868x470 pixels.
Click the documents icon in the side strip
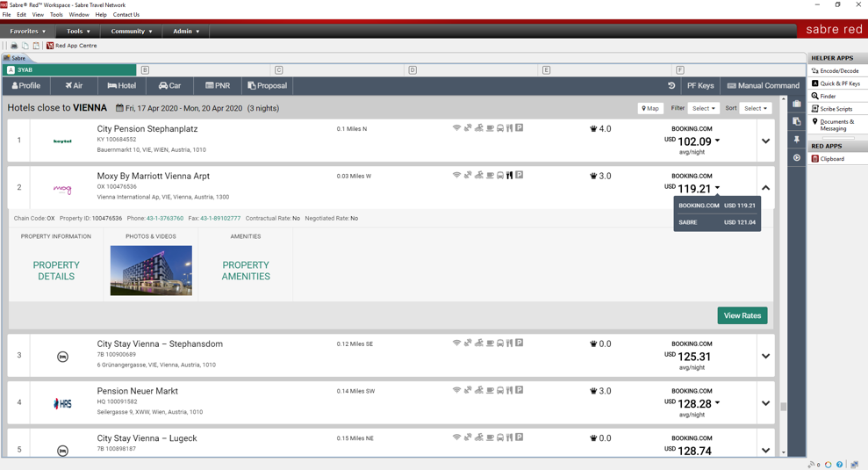click(x=797, y=121)
